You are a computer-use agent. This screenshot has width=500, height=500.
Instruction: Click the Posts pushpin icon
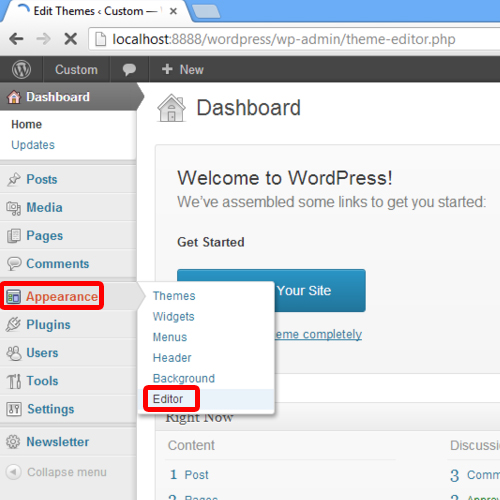coord(14,179)
